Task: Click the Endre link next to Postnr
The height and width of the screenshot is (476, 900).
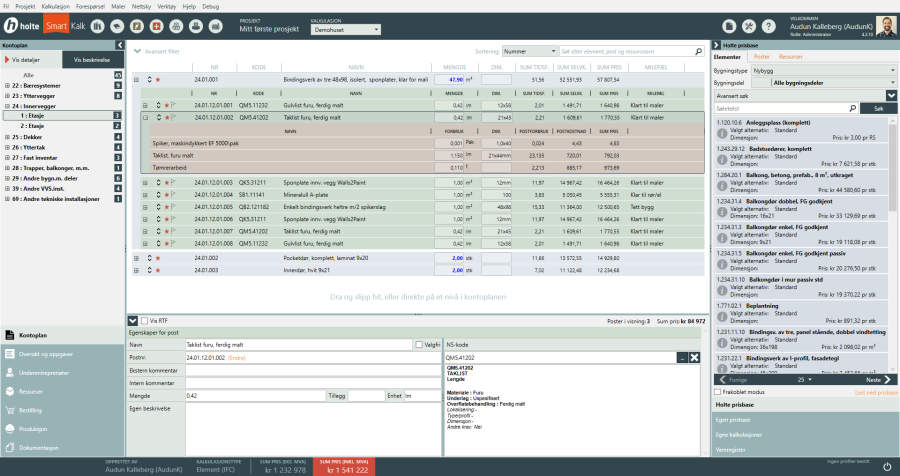Action: [237, 357]
